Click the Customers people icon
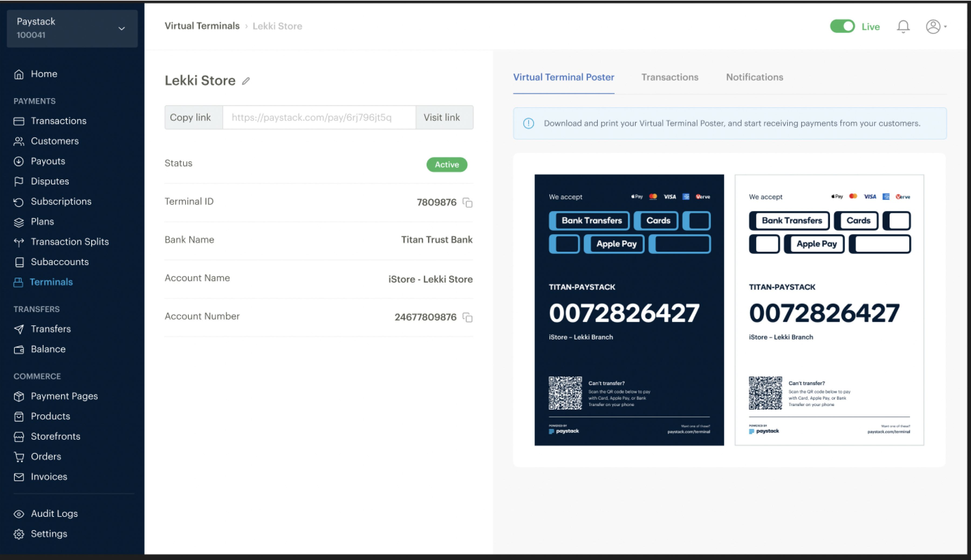The height and width of the screenshot is (560, 971). [19, 141]
